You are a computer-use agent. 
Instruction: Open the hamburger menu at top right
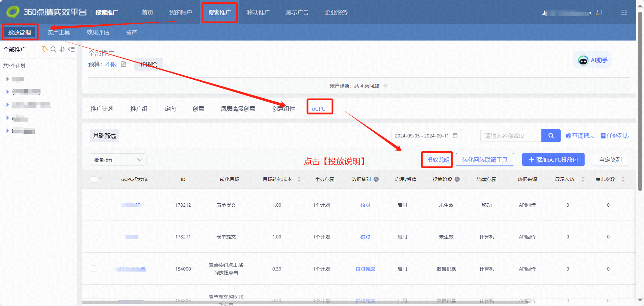624,12
